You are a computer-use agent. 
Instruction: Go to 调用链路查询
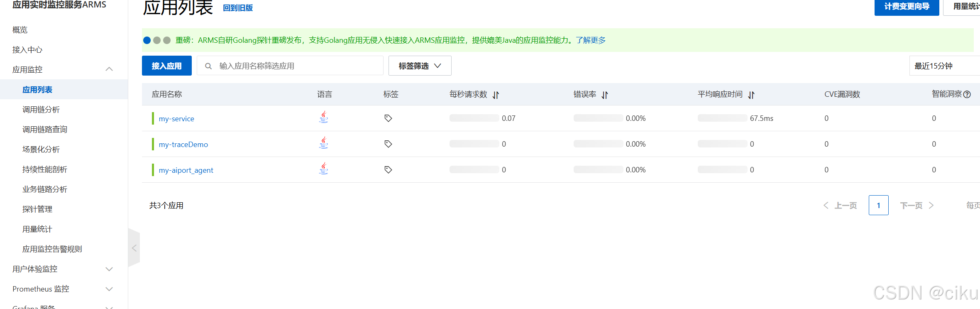(45, 130)
